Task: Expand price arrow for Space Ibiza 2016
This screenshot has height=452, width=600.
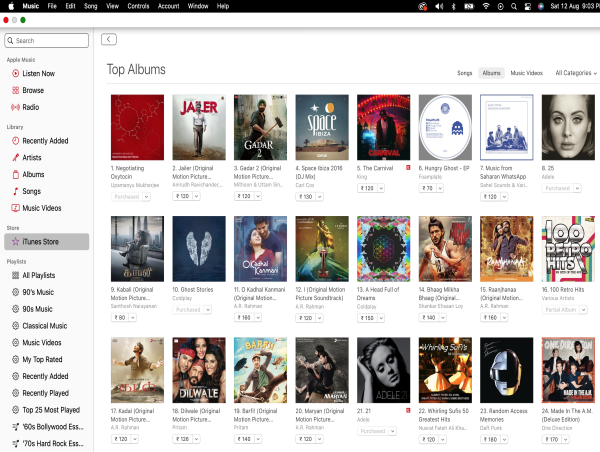Action: coord(320,197)
